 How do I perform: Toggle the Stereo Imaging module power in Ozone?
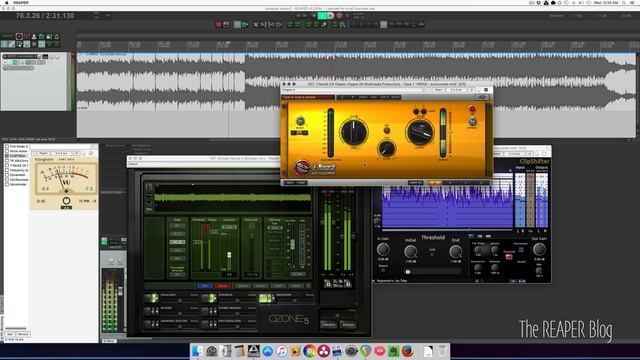tap(209, 311)
